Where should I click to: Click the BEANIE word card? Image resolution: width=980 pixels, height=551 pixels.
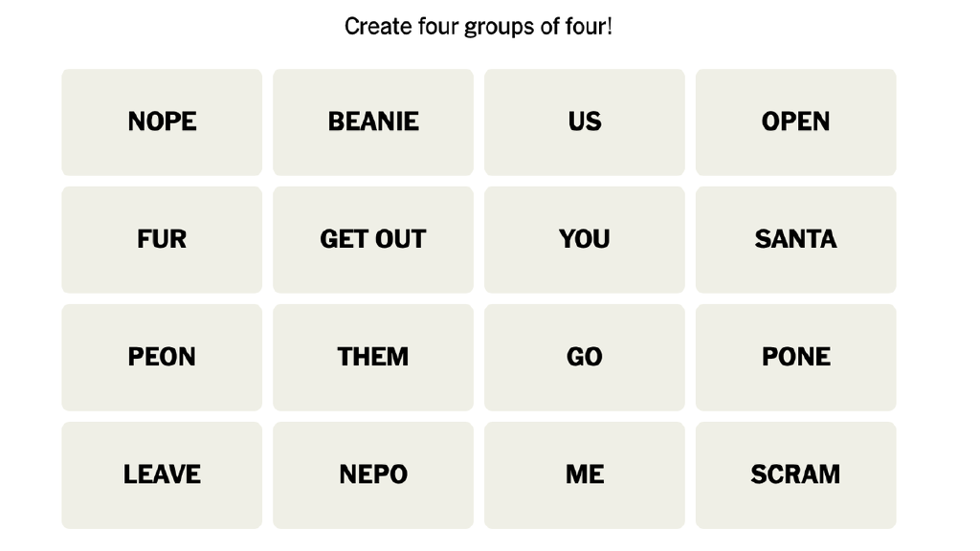click(x=373, y=121)
